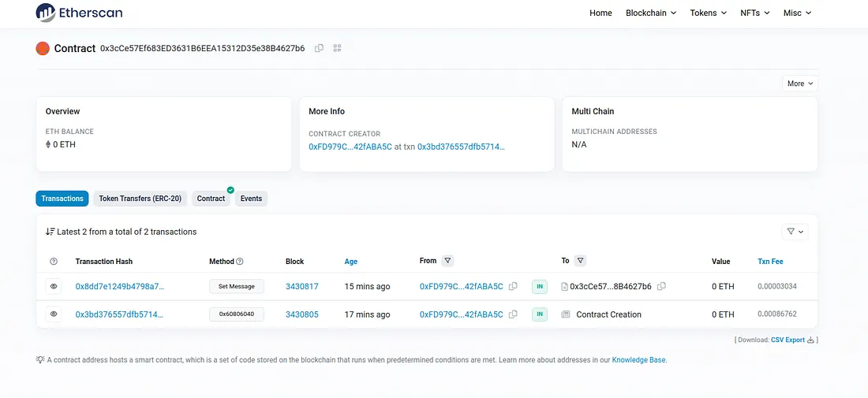Open the transactions filter dropdown on right

(x=794, y=232)
